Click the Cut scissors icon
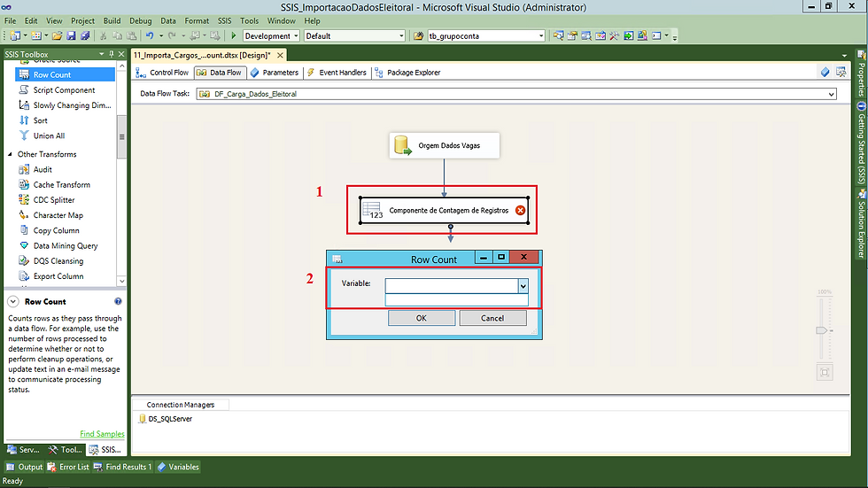This screenshot has height=488, width=868. coord(103,36)
